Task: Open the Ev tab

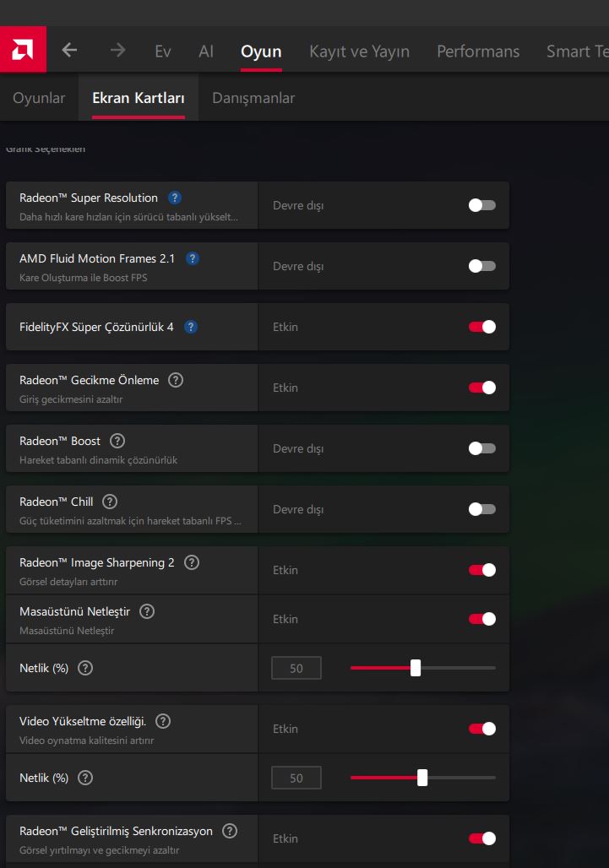Action: 163,52
